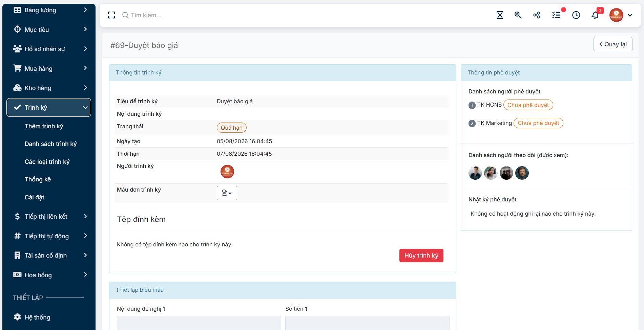Expand the Hồ sơ nhân sự menu
644x330 pixels.
pos(49,49)
